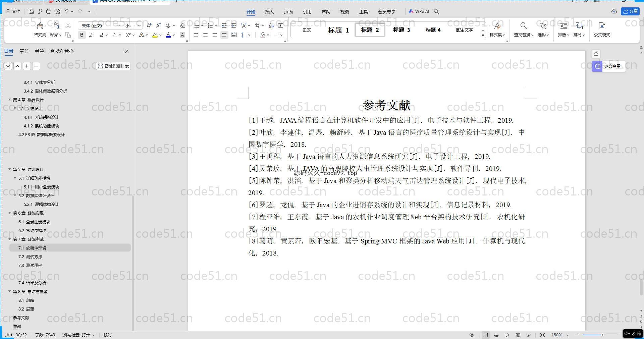Toggle spell check (拼写检查: 打开)

(79, 335)
